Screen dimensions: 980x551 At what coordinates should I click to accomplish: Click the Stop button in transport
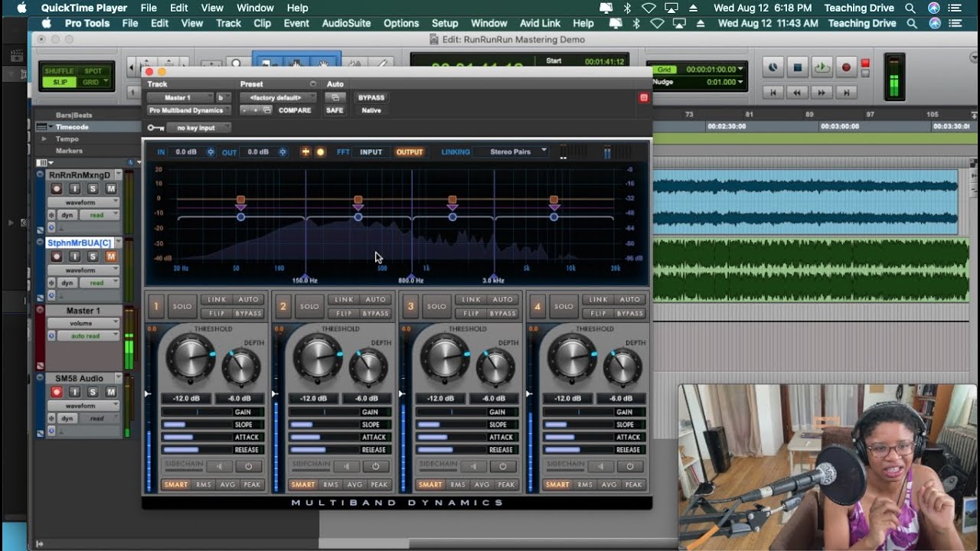click(797, 67)
